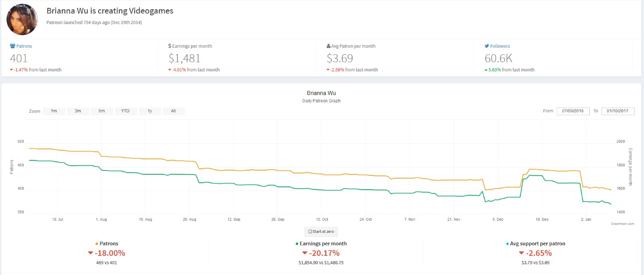Click the '$3.79 vs $3.69' comparison text
This screenshot has width=644, height=275.
point(536,263)
